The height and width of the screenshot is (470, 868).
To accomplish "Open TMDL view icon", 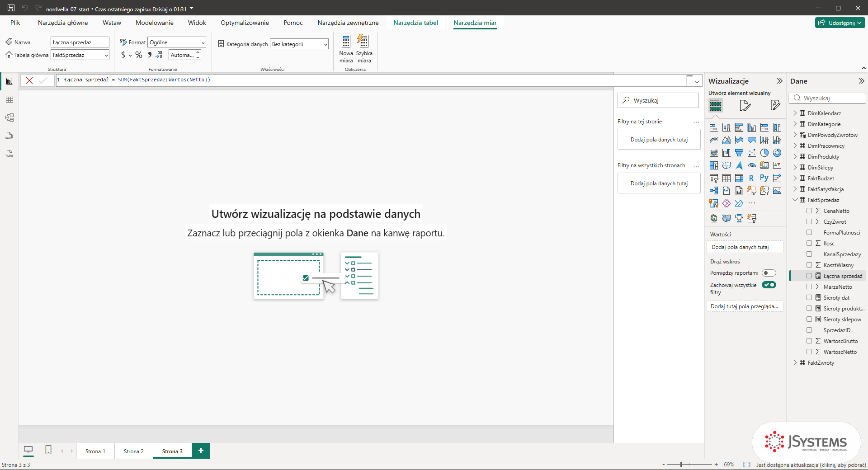I will coord(9,154).
